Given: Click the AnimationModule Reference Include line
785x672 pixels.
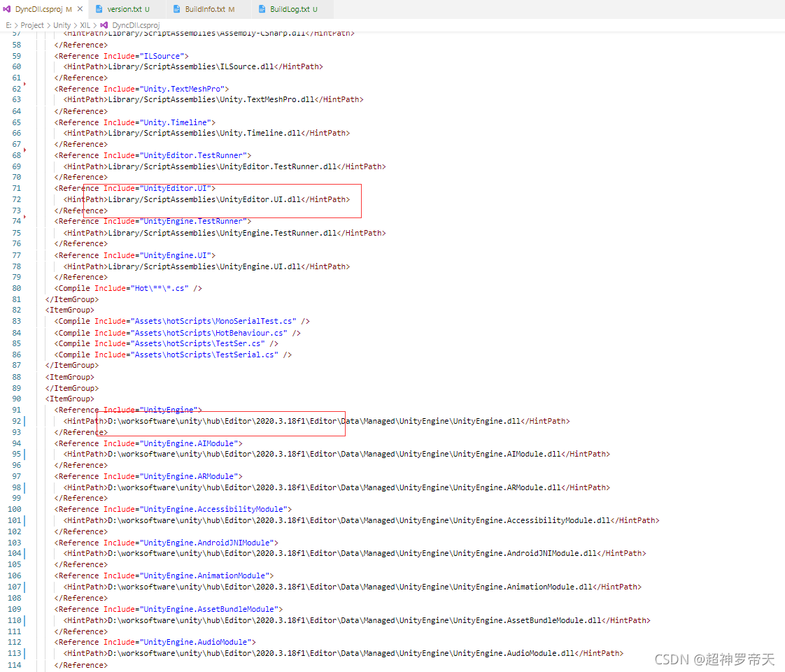Looking at the screenshot, I should (164, 576).
